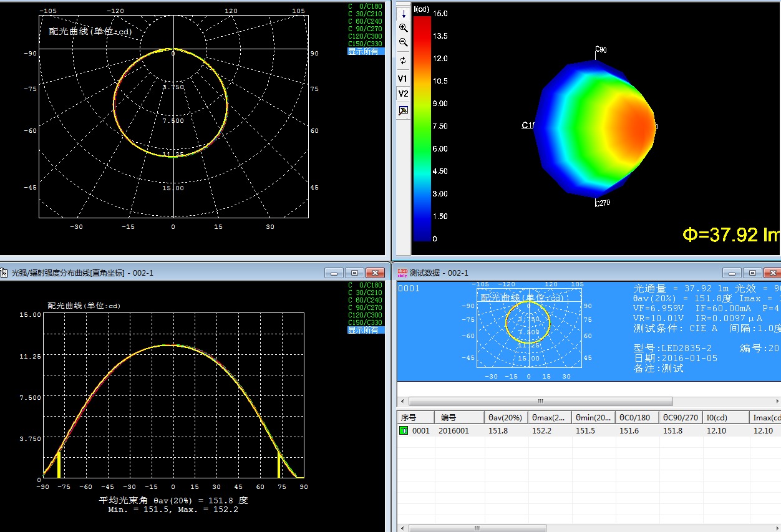Maximize the 测试数据 - 002-1 window

pyautogui.click(x=753, y=273)
